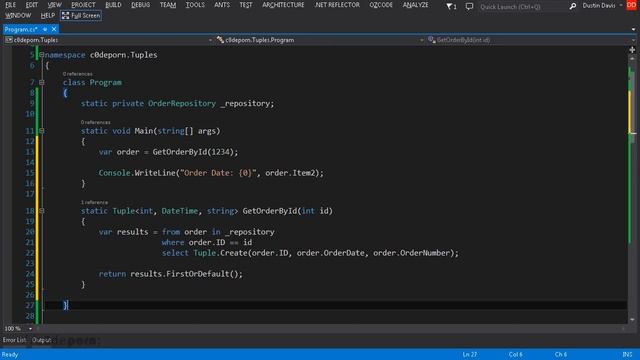Open the document tabs overflow dropdown
The image size is (640, 360).
tap(633, 29)
